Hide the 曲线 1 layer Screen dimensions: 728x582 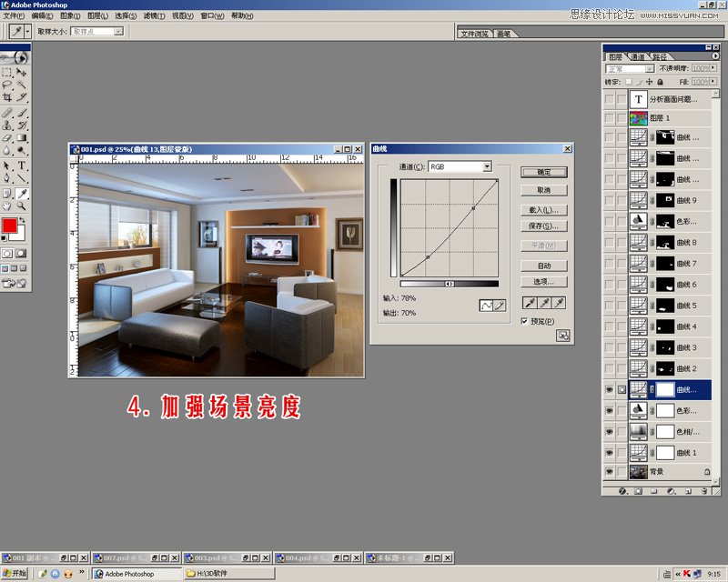tap(609, 453)
